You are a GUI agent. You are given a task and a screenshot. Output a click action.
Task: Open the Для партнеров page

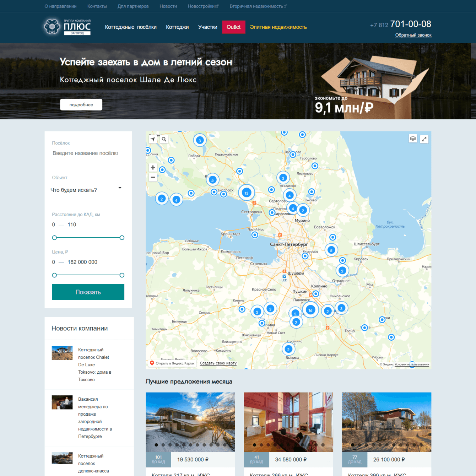tap(133, 6)
